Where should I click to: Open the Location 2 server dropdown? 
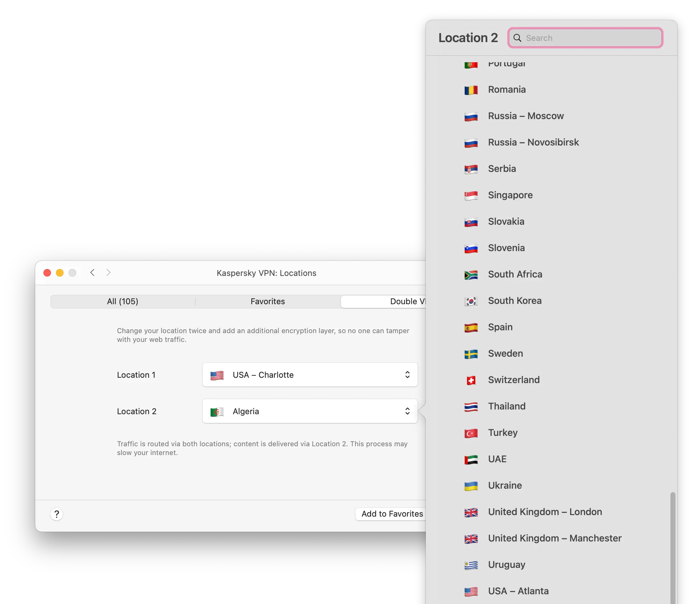pos(309,411)
